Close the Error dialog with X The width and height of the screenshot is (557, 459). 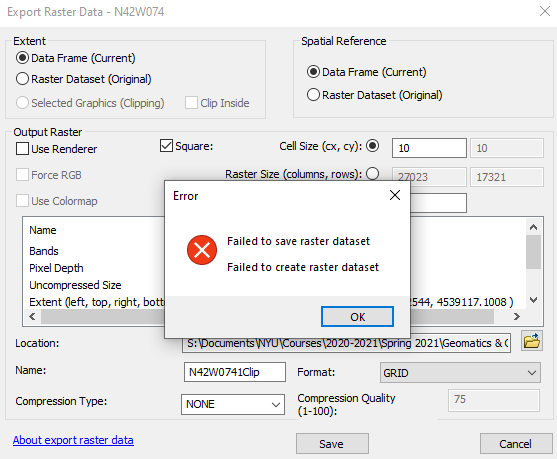(x=395, y=195)
